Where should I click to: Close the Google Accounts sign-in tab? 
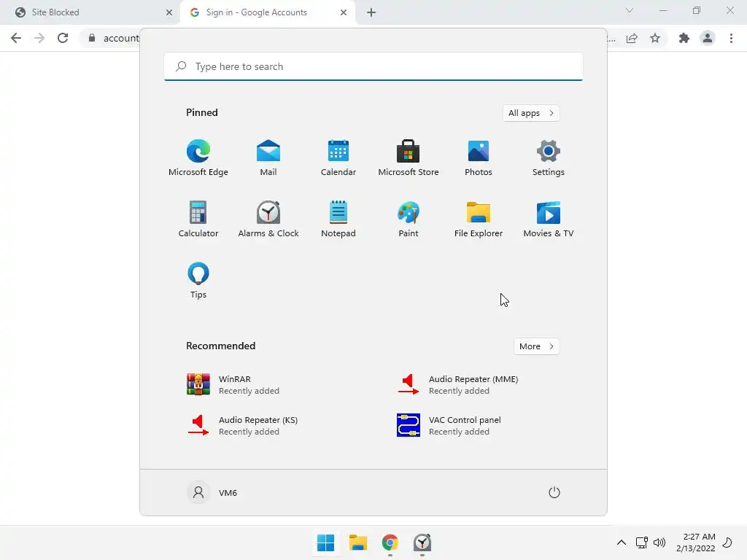[x=344, y=12]
